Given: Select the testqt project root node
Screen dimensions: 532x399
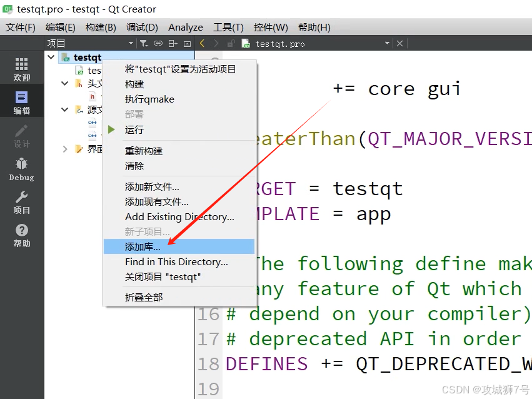Looking at the screenshot, I should (x=88, y=58).
